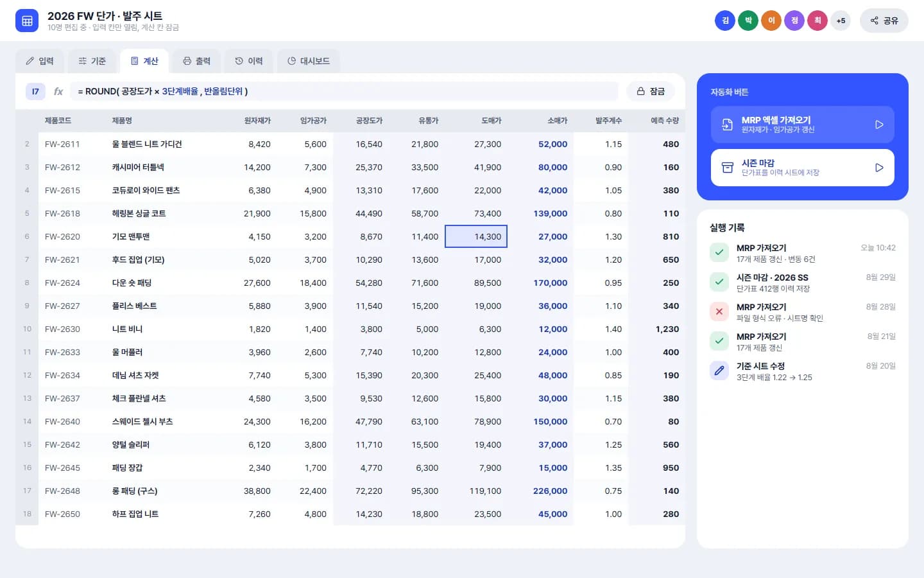Click the ROUND formula bar
The width and height of the screenshot is (924, 578).
[344, 91]
